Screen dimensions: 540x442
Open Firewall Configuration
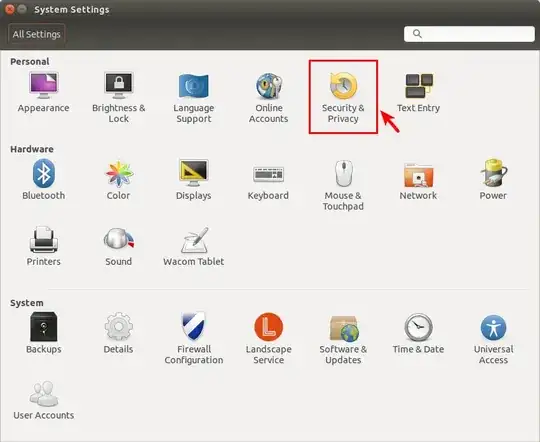coord(194,338)
